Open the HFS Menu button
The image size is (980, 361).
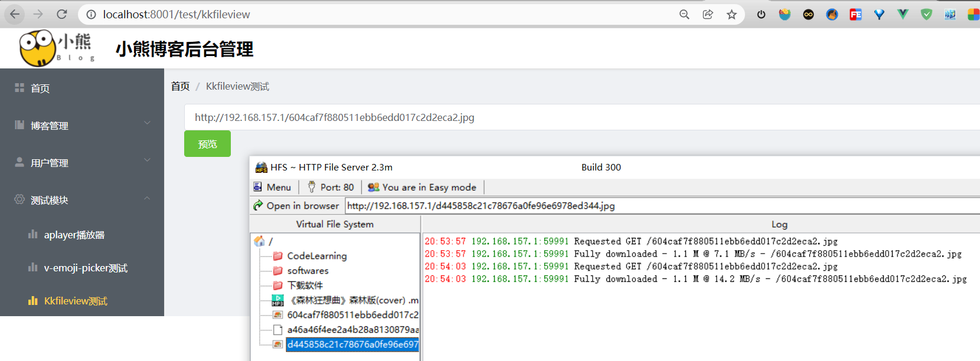(x=272, y=187)
